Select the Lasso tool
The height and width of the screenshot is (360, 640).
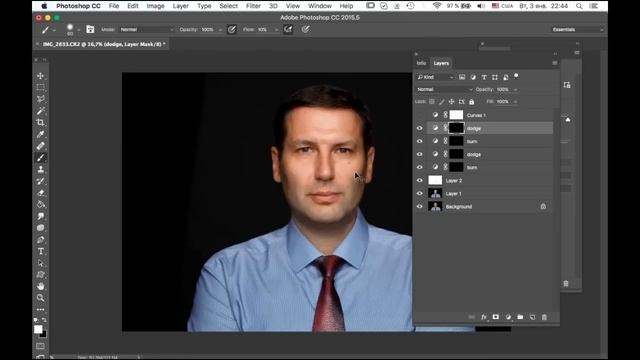(x=40, y=99)
